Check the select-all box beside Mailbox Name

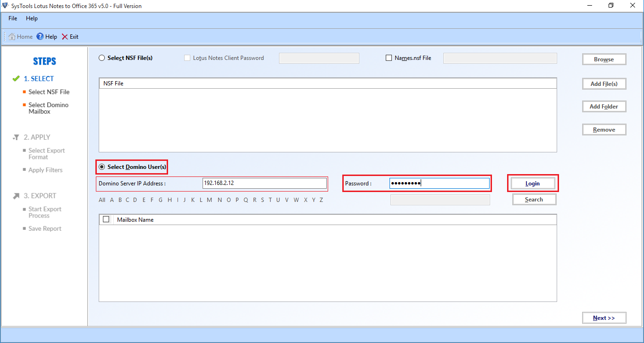click(106, 219)
